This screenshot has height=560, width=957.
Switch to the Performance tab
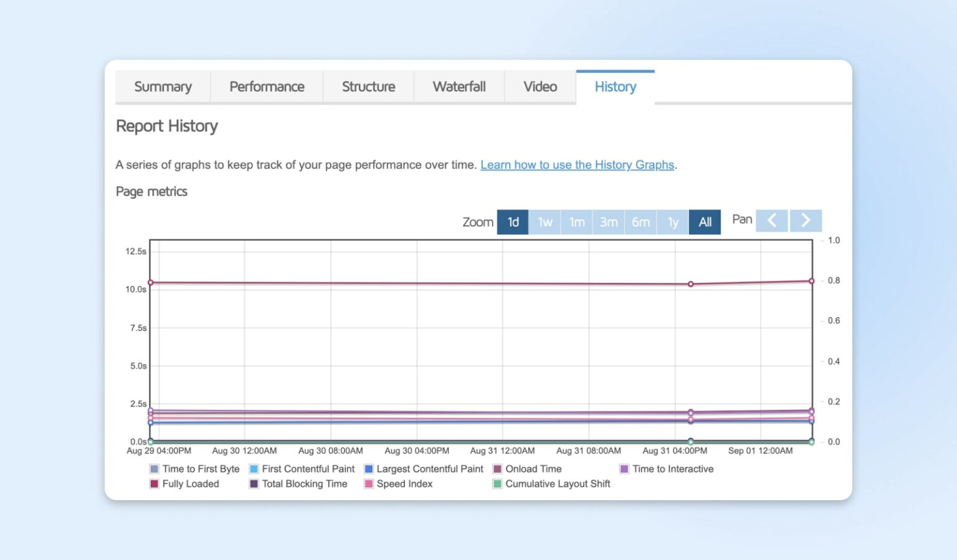pos(267,87)
